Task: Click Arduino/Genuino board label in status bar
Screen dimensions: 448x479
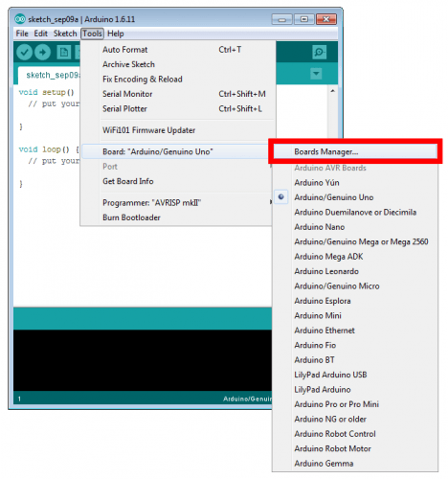Action: click(248, 399)
